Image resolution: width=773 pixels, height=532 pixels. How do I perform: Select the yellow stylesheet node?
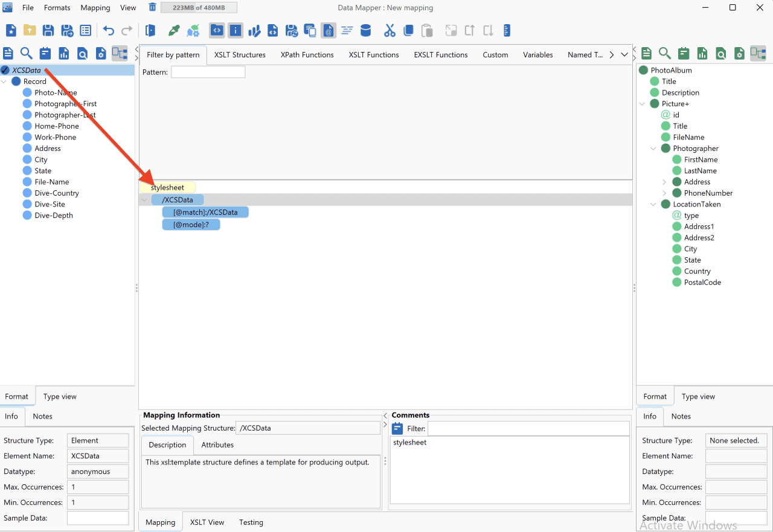tap(167, 188)
